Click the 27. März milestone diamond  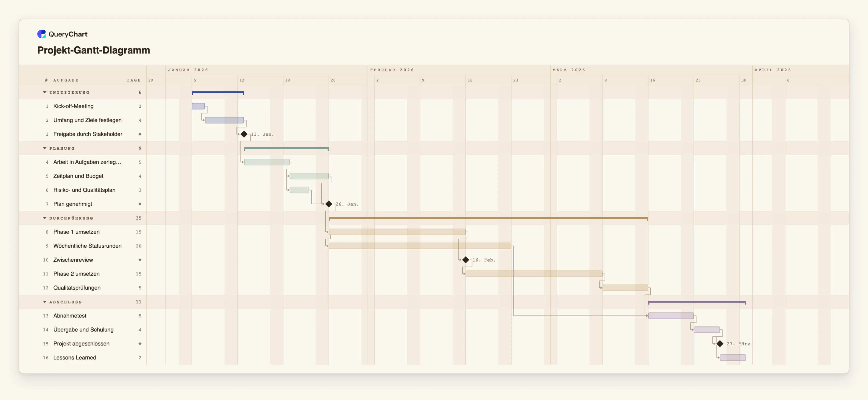720,344
